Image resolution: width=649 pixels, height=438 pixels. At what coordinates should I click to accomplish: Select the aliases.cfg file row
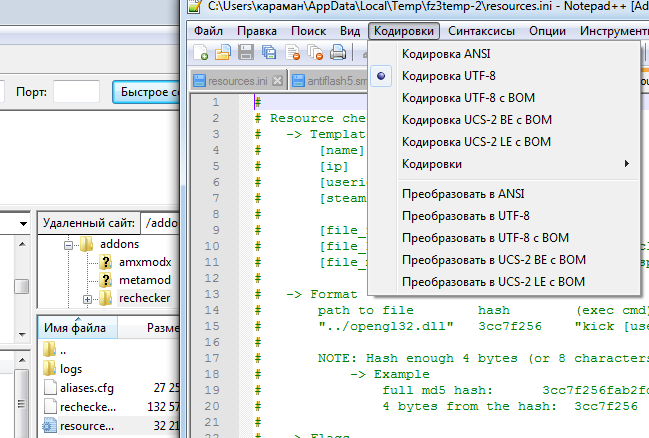110,387
